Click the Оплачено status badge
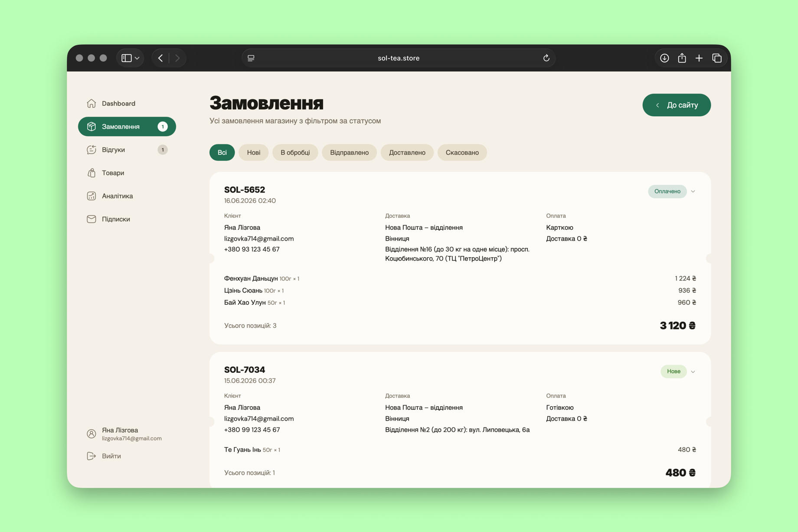 (667, 191)
